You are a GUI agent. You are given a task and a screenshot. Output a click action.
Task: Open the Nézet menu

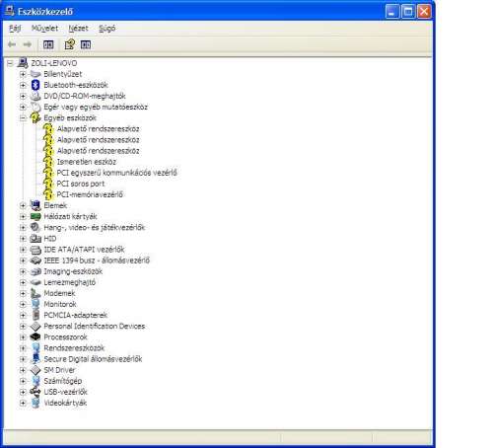click(x=78, y=29)
